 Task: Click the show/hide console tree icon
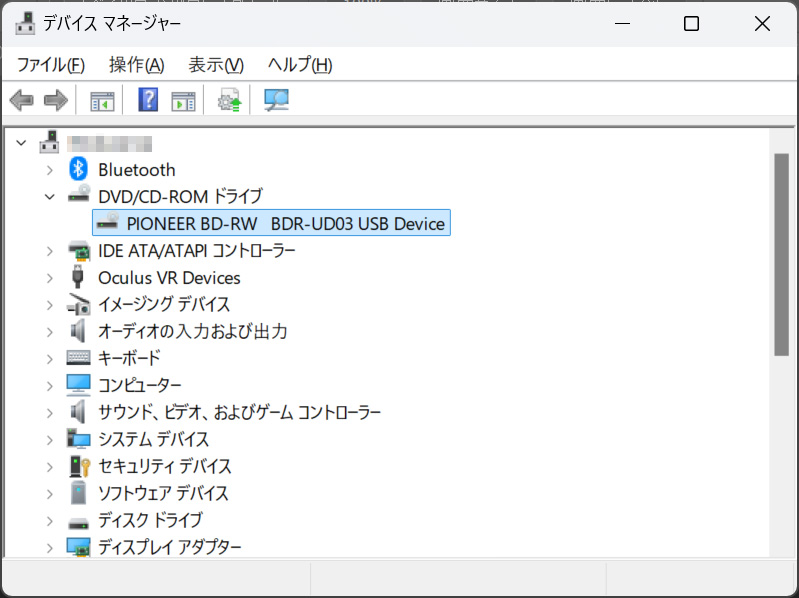click(102, 100)
